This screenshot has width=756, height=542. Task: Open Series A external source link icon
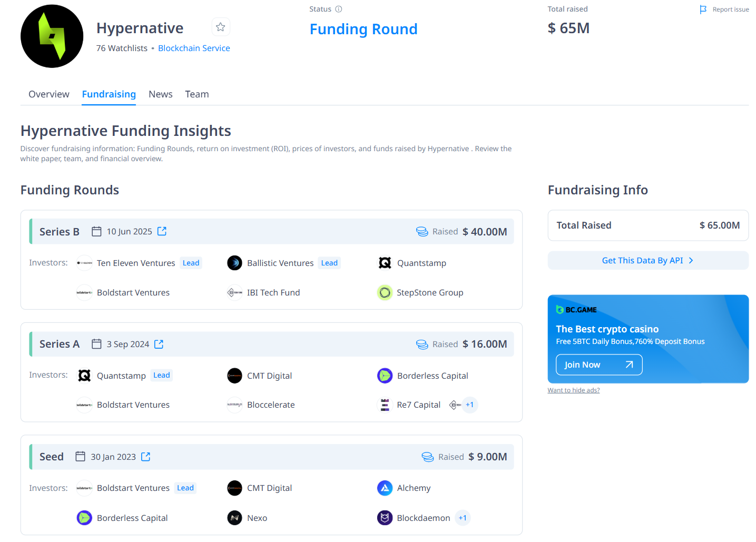[159, 344]
